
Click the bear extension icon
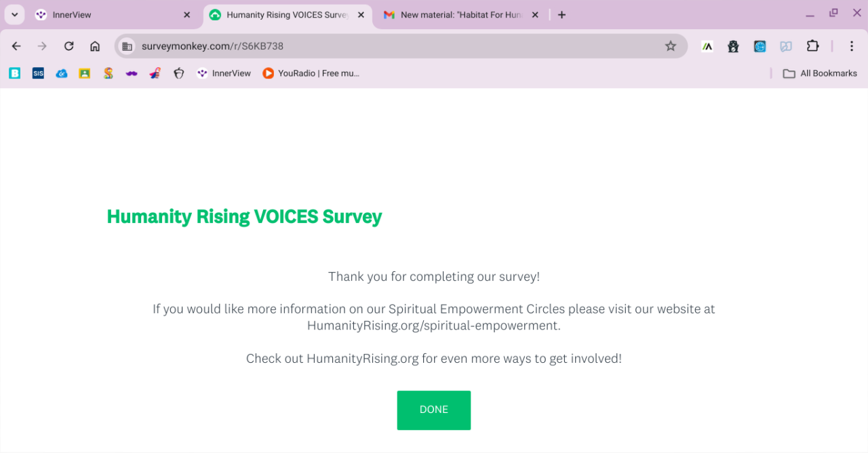(x=733, y=46)
